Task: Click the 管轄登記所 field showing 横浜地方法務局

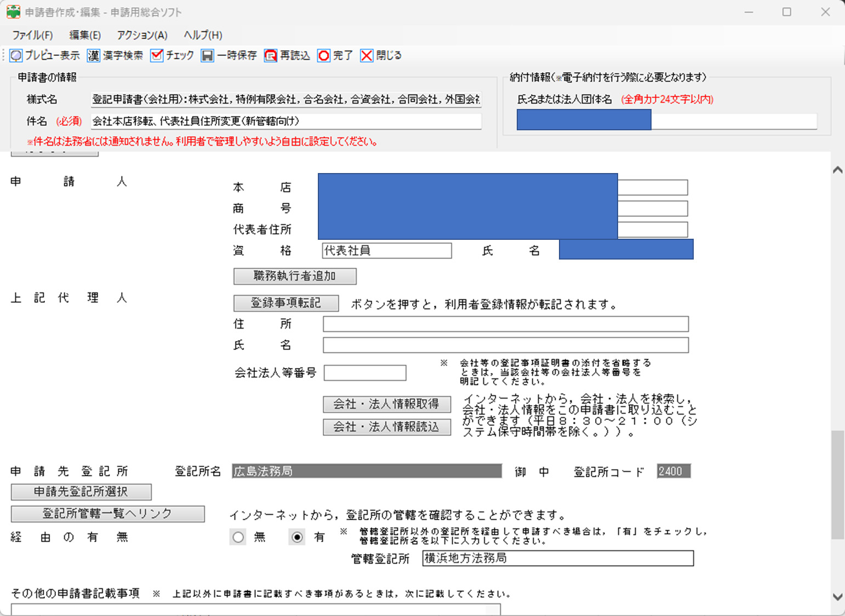Action: click(x=558, y=559)
